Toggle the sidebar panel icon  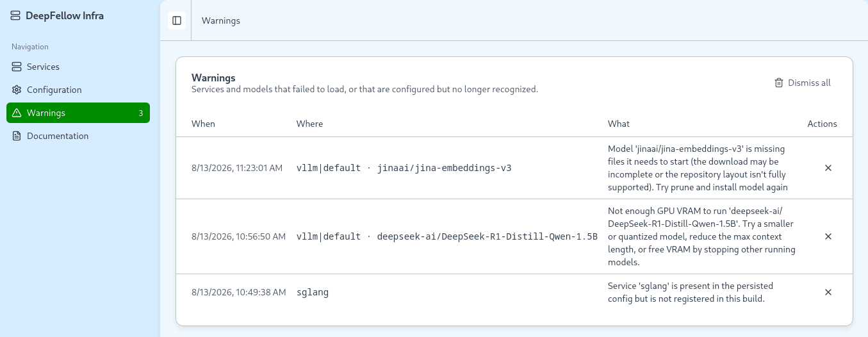tap(177, 21)
